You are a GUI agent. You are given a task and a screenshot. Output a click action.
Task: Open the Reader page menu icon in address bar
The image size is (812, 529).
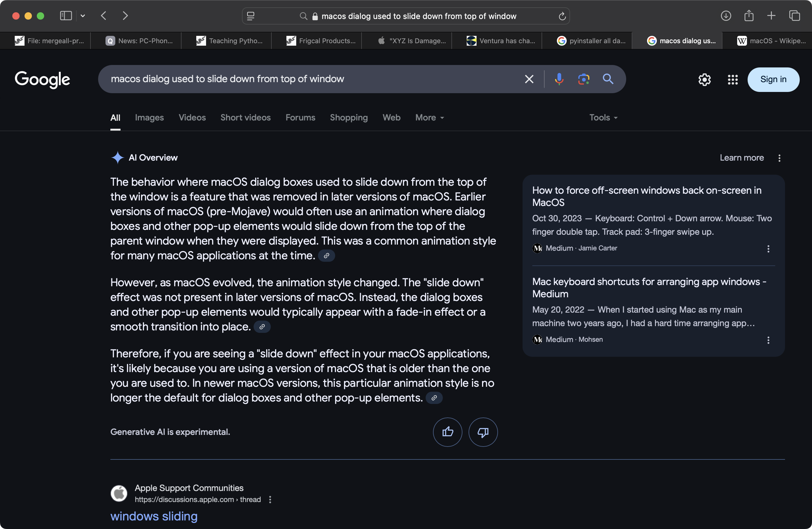pyautogui.click(x=251, y=16)
